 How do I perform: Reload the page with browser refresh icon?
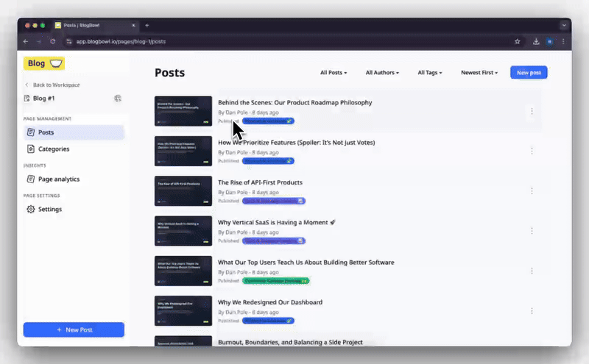[x=52, y=42]
